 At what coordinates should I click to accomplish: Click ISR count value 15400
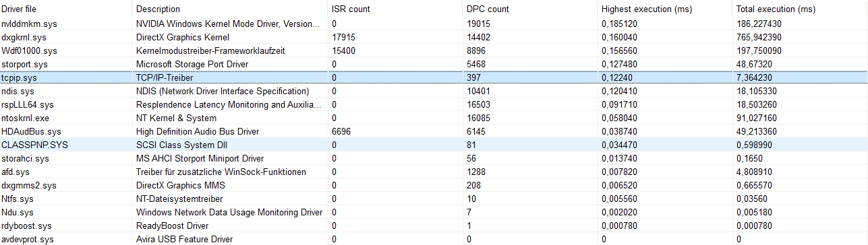(x=343, y=50)
